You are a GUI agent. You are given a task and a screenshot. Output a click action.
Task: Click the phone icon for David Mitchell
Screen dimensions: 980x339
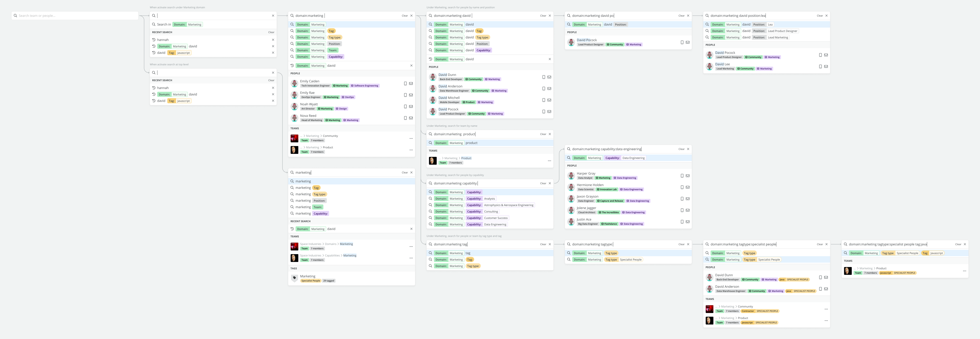pos(544,100)
